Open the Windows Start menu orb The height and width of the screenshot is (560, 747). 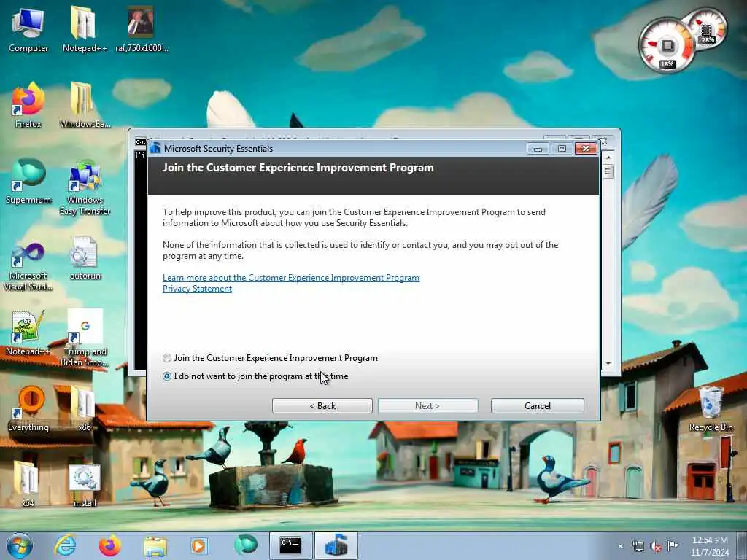coord(20,545)
